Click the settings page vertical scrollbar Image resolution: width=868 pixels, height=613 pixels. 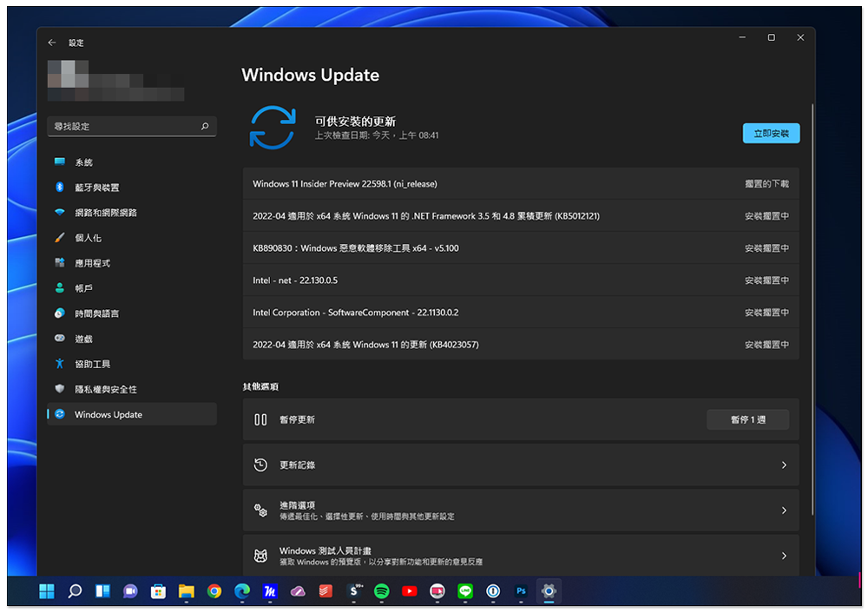pyautogui.click(x=812, y=310)
